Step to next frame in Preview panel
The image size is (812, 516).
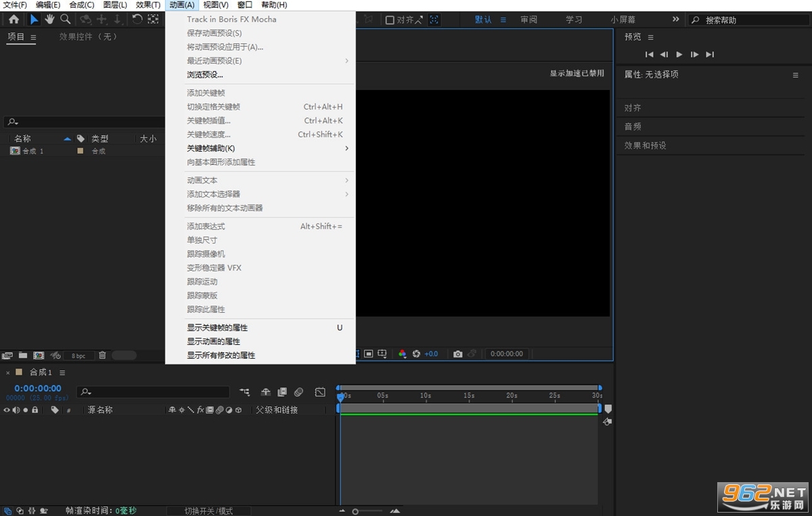click(694, 54)
